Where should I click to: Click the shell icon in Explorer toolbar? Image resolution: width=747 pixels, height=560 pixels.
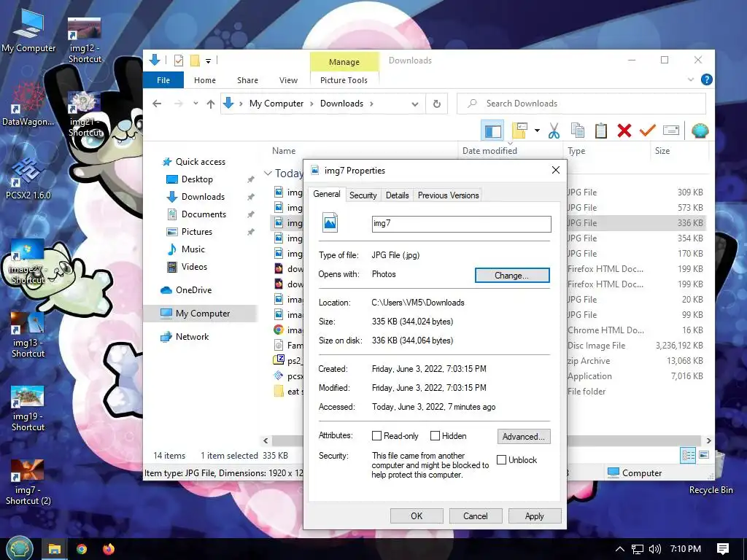coord(700,131)
